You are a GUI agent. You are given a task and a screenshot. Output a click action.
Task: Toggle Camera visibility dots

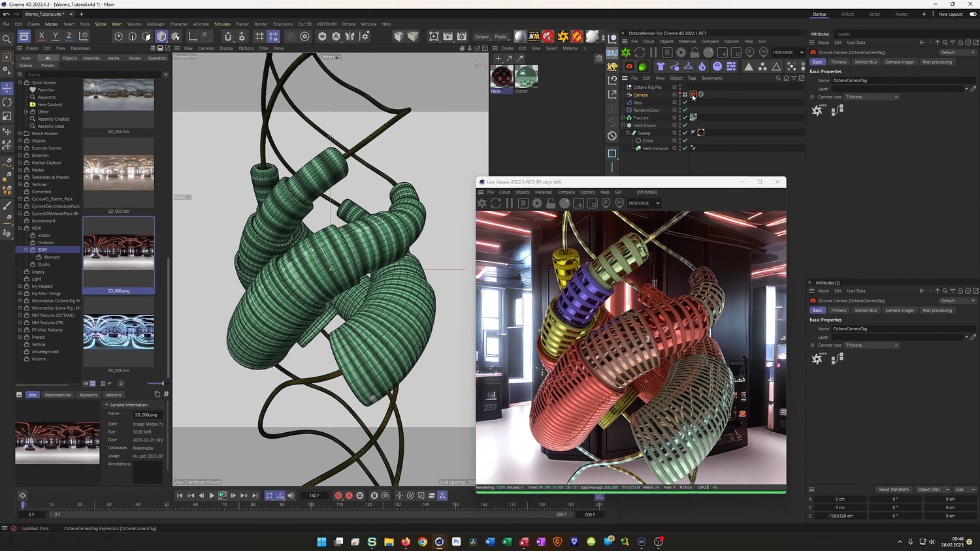pos(679,95)
